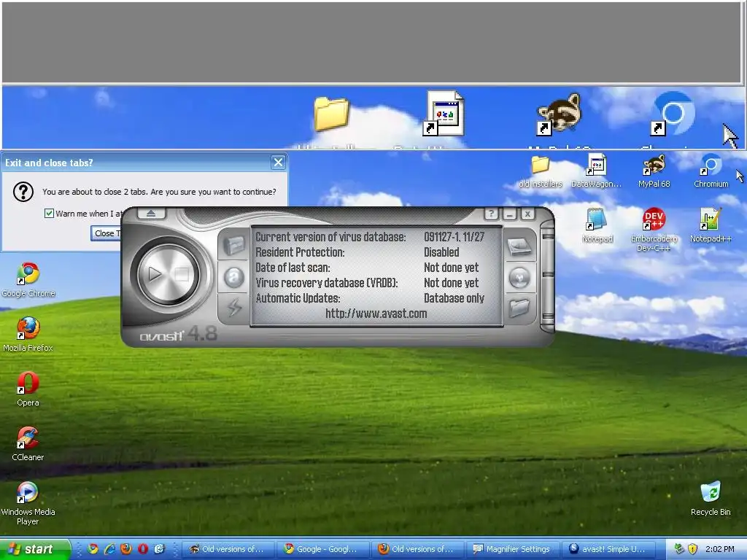Open the Windows Start menu

coord(35,549)
